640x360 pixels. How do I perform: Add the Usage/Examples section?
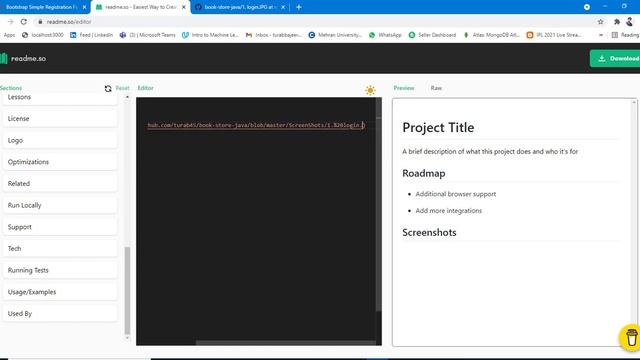tap(60, 292)
